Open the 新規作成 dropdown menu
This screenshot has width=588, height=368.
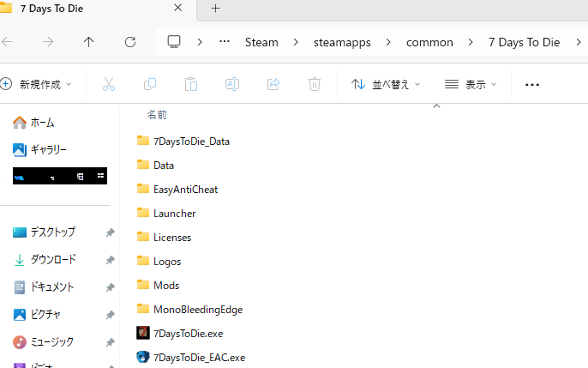37,84
